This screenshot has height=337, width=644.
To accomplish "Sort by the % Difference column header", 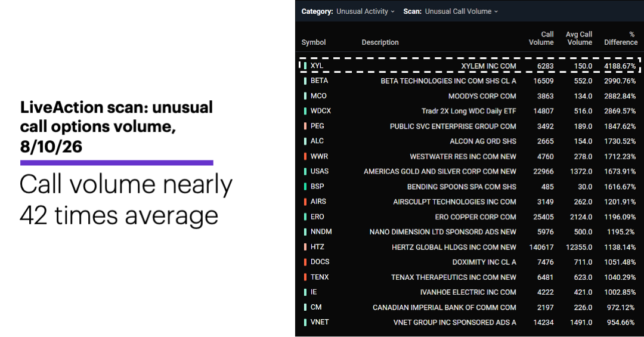I will click(621, 38).
